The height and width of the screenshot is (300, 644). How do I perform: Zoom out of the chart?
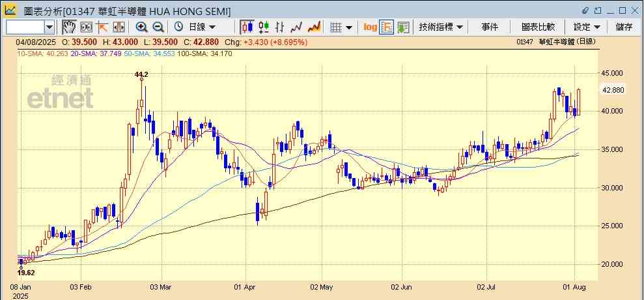pyautogui.click(x=158, y=27)
